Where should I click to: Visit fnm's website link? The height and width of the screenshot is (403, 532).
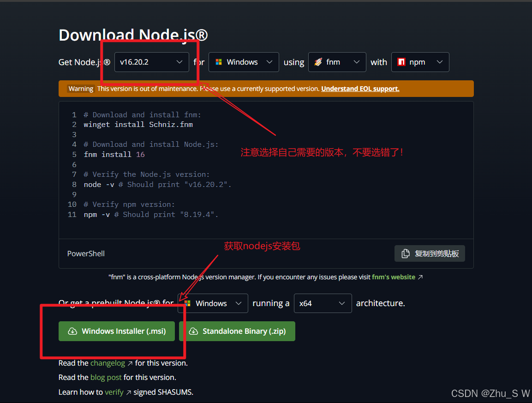(x=394, y=277)
